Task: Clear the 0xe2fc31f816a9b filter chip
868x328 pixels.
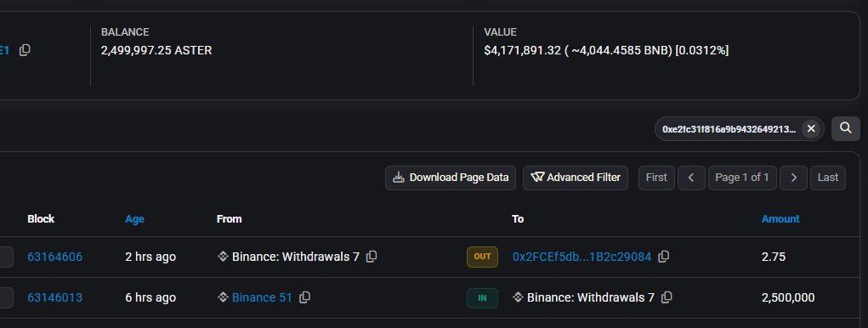Action: 811,128
